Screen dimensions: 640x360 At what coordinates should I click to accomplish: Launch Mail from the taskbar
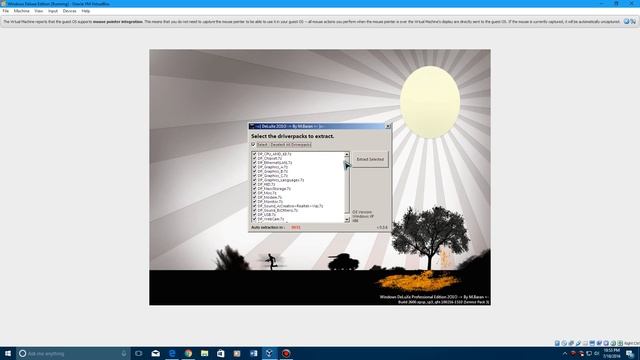(156, 353)
